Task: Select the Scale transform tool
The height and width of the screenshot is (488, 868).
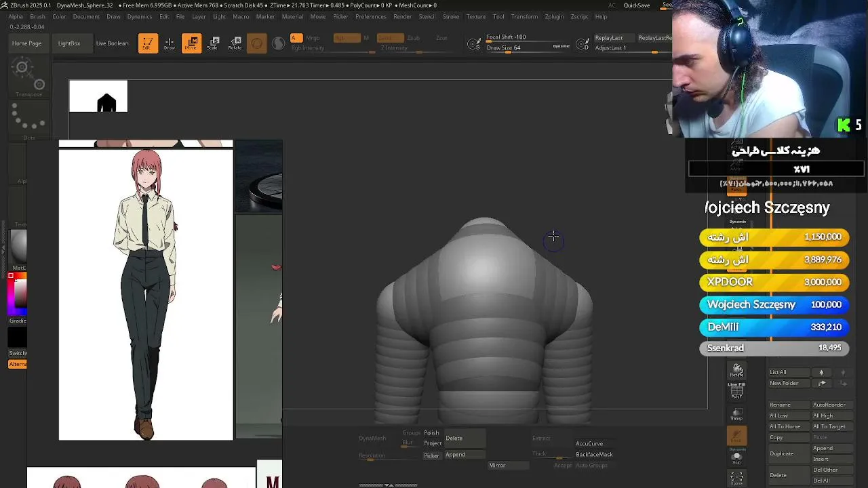Action: pyautogui.click(x=213, y=43)
